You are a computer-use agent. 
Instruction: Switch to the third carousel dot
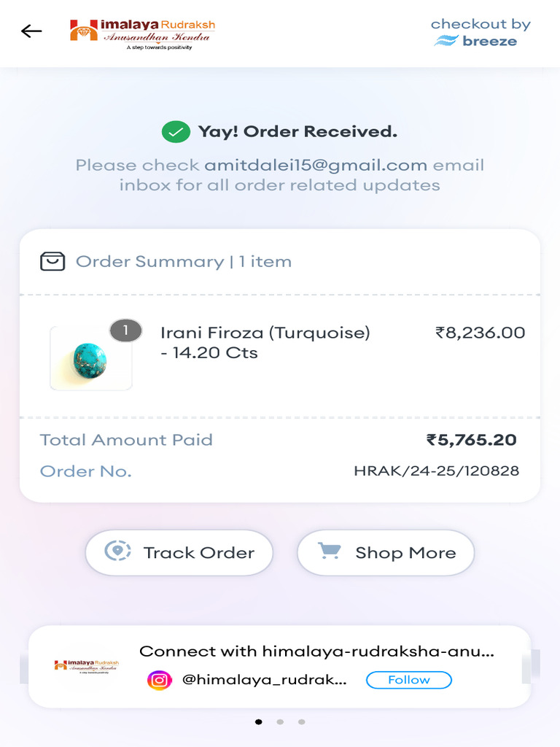301,722
